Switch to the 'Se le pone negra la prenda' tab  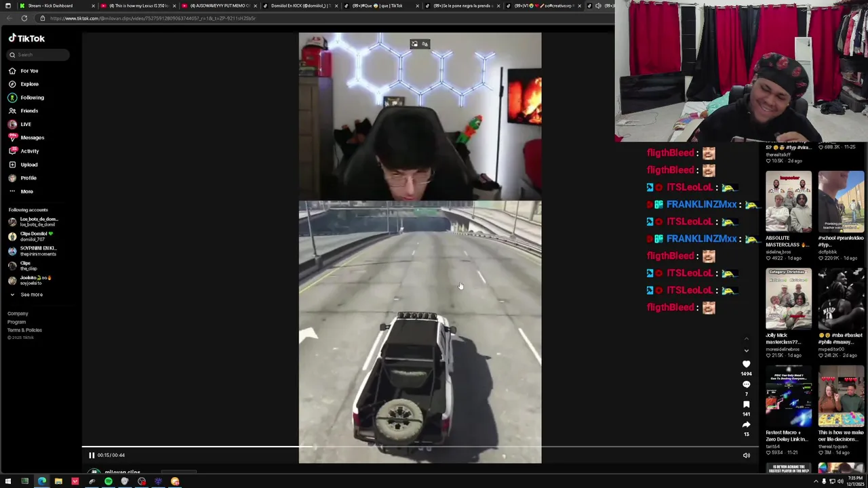tap(462, 5)
